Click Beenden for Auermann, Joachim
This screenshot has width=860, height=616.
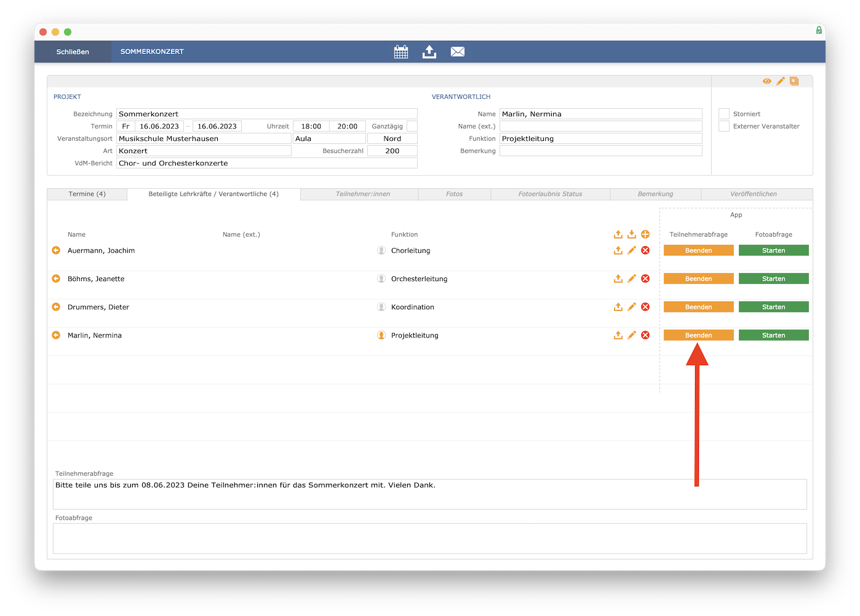(x=699, y=250)
